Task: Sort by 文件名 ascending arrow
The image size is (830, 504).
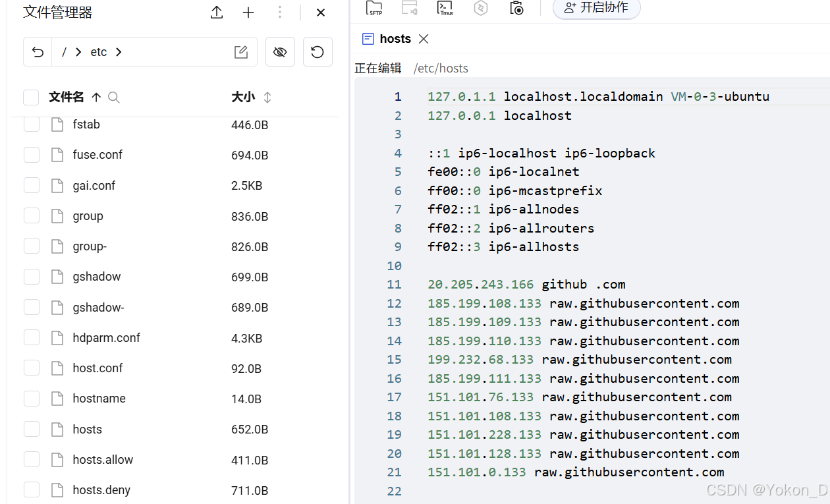Action: tap(96, 98)
